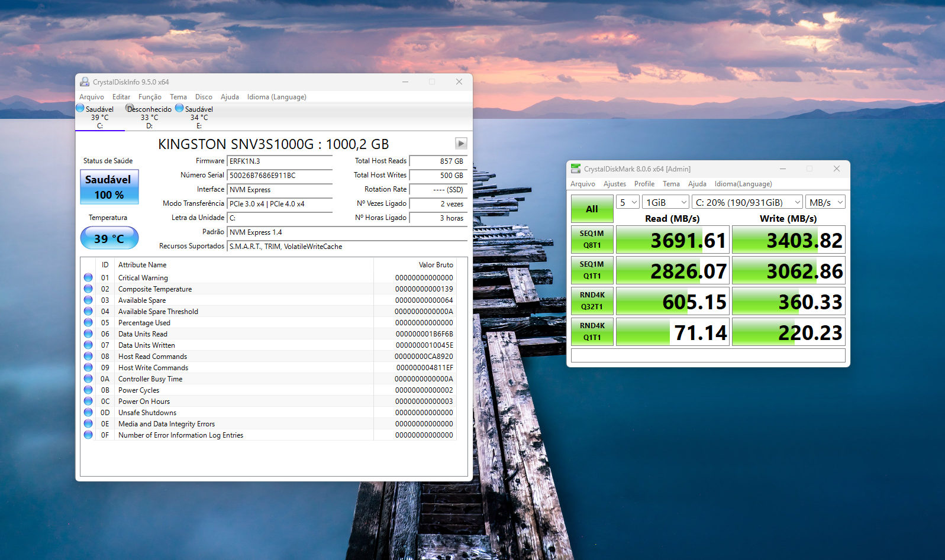
Task: Click the CrystalDiskMark title bar app icon
Action: (576, 169)
